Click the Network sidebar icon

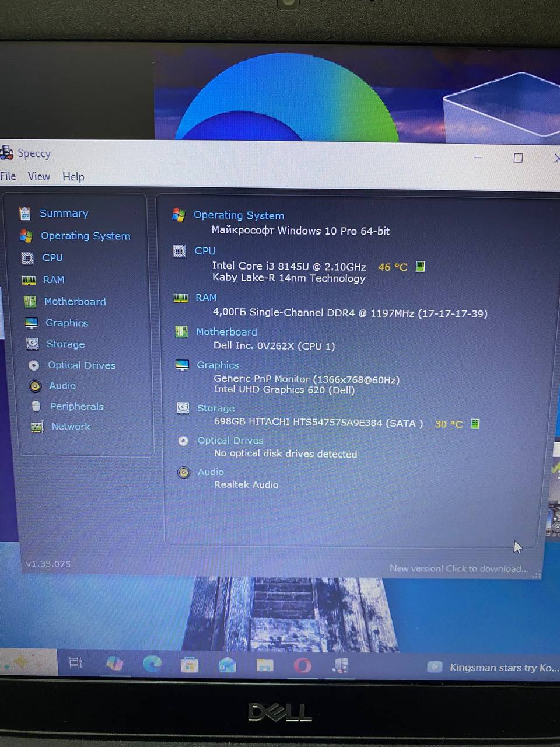tap(37, 427)
